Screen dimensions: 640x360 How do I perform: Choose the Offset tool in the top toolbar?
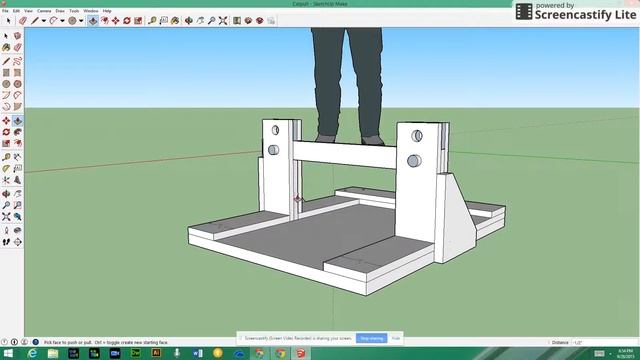coord(105,20)
